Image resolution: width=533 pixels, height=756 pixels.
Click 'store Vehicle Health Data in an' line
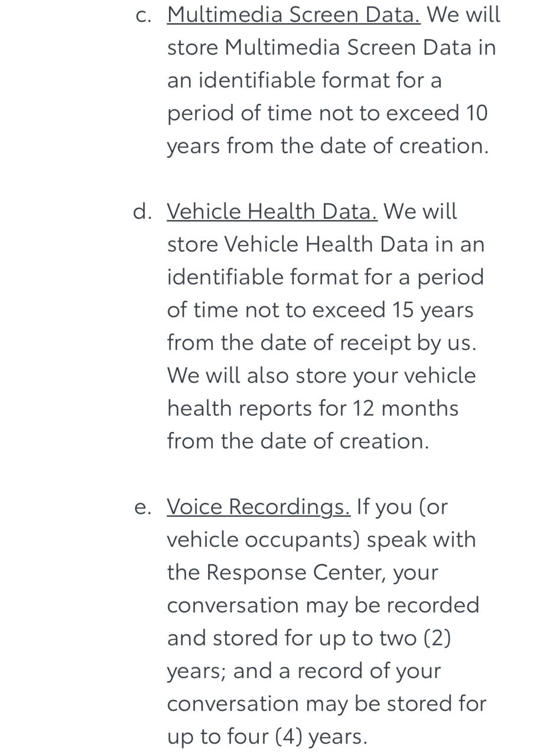[x=326, y=244]
